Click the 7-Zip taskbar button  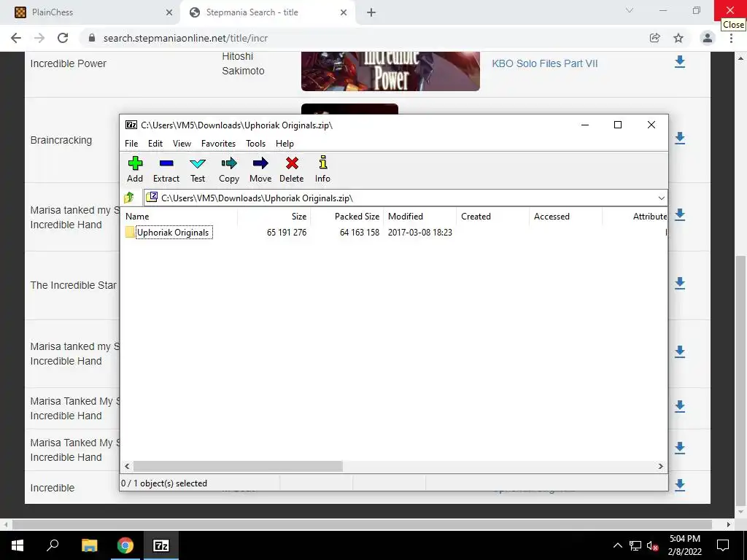pos(161,545)
